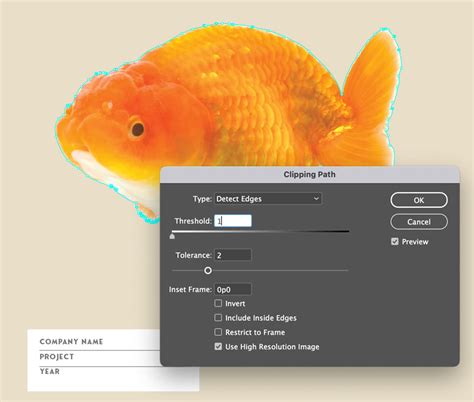Click the Clipping Path dialog title bar

point(310,174)
